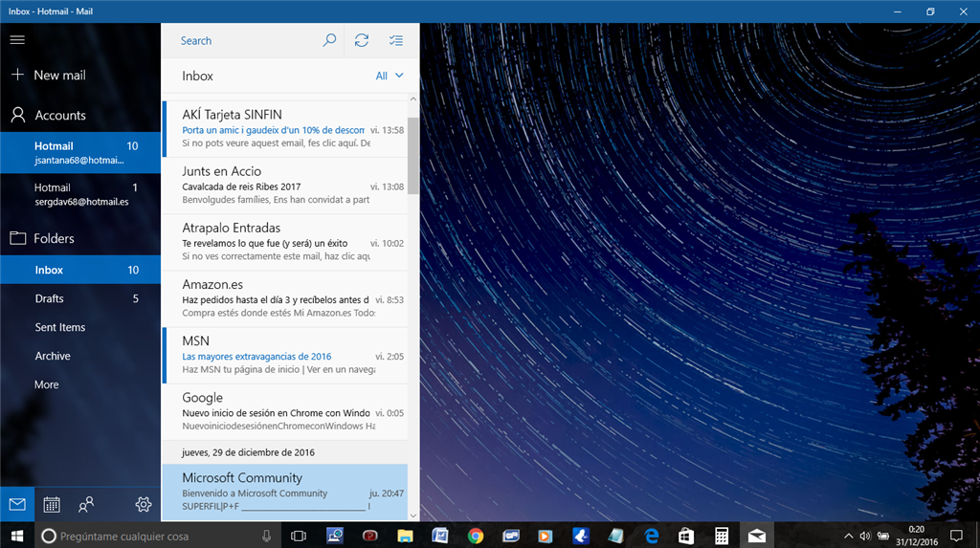The height and width of the screenshot is (548, 980).
Task: Open the Google sign-in alert email
Action: pyautogui.click(x=285, y=412)
